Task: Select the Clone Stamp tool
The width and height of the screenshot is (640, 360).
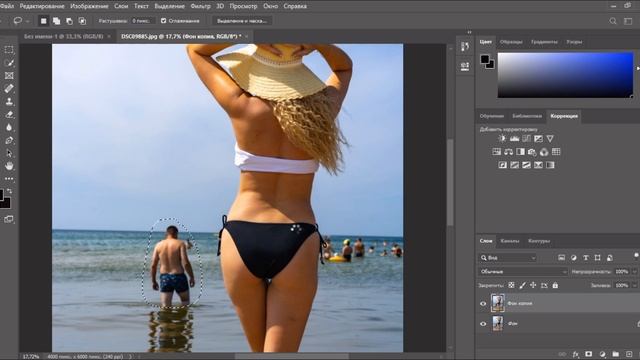Action: pyautogui.click(x=9, y=102)
